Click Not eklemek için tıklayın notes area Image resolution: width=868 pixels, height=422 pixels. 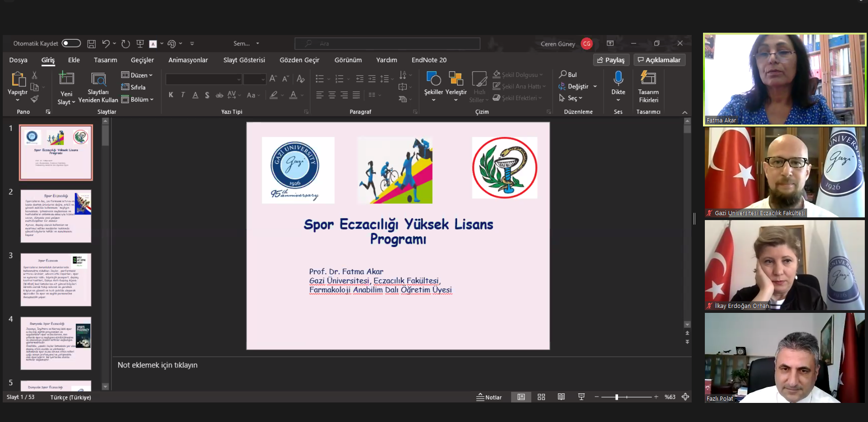point(157,365)
